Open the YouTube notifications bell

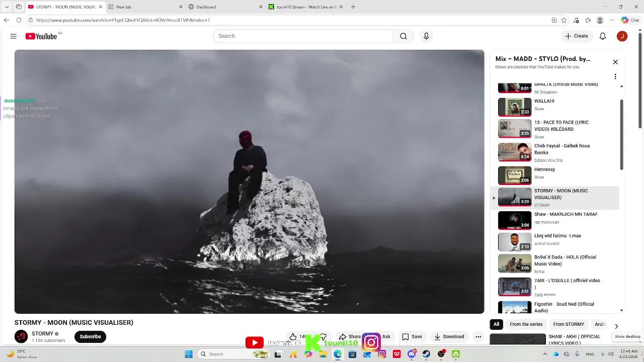coord(603,36)
